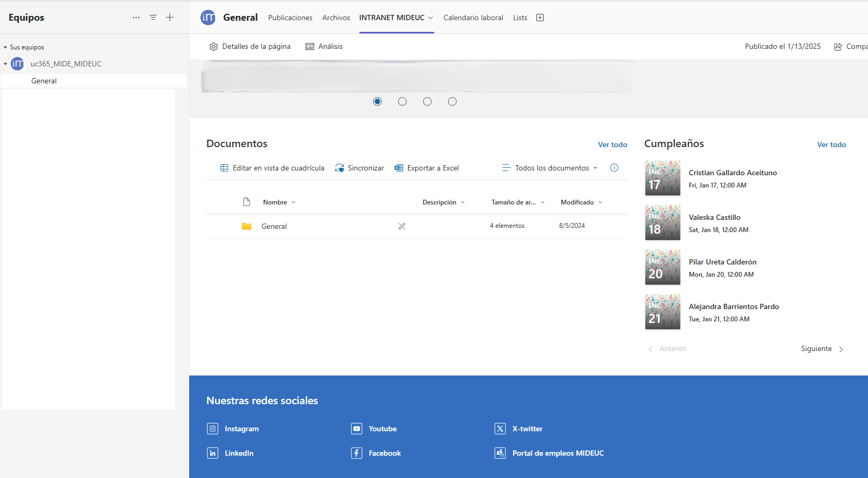Click the file type column icon
The width and height of the screenshot is (868, 478).
(247, 202)
